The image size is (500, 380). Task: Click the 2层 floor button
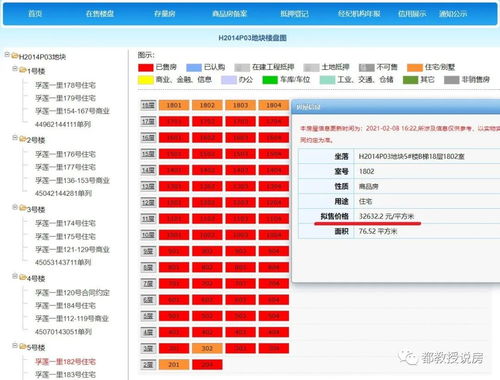[x=148, y=365]
